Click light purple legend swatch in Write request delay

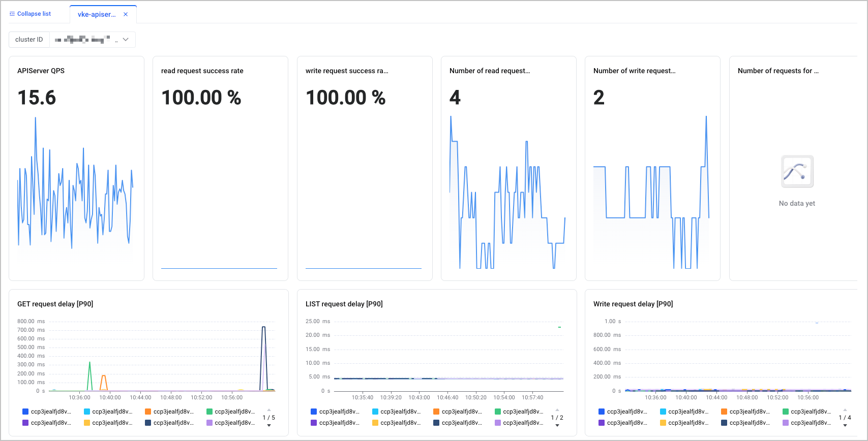[x=786, y=423]
